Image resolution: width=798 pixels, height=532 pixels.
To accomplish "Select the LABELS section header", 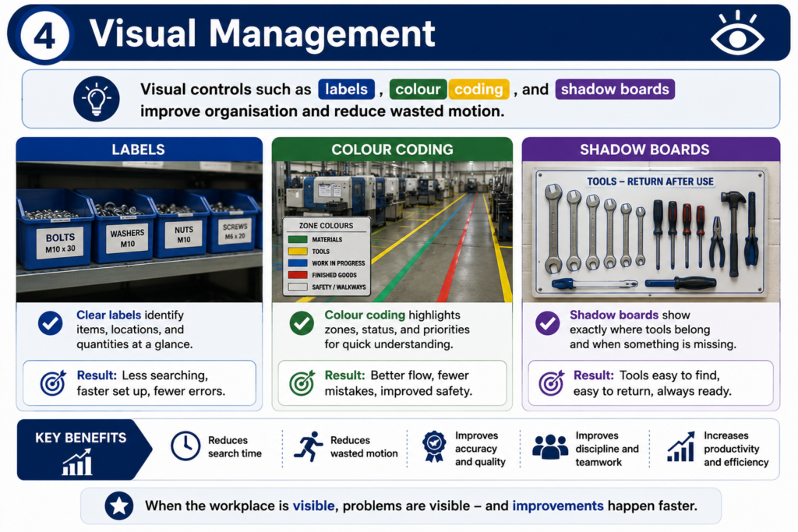I will [x=139, y=150].
